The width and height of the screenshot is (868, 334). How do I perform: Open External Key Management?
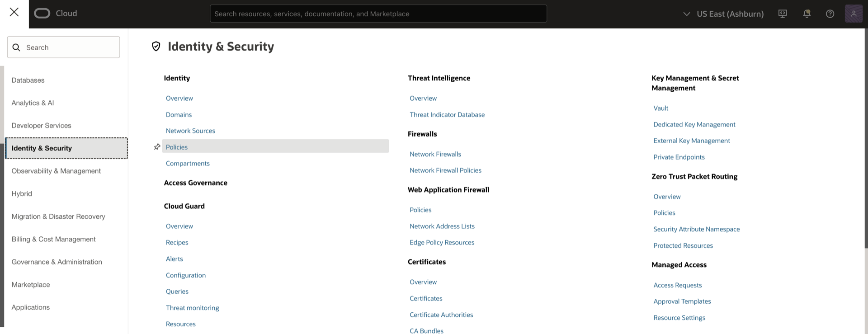click(x=691, y=141)
